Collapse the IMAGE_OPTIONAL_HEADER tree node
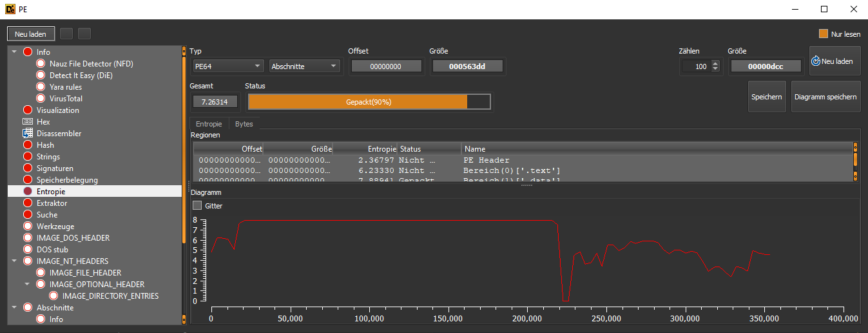 pyautogui.click(x=27, y=285)
